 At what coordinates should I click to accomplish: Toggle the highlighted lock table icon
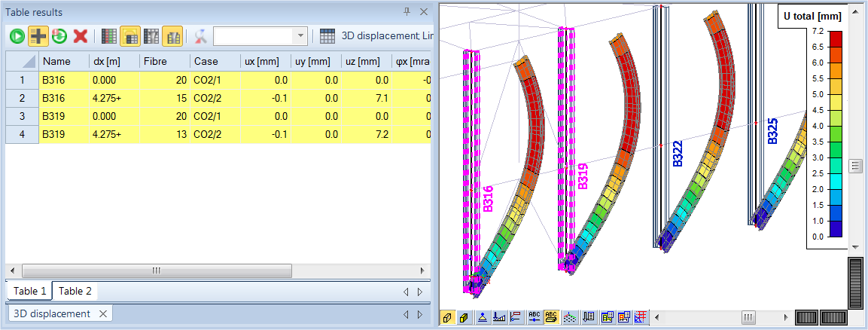click(129, 36)
